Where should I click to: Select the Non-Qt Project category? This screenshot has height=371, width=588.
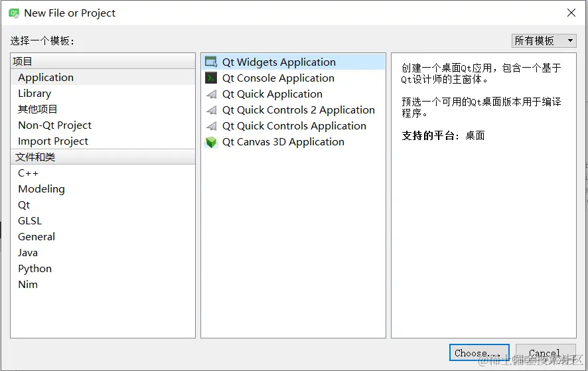coord(103,125)
